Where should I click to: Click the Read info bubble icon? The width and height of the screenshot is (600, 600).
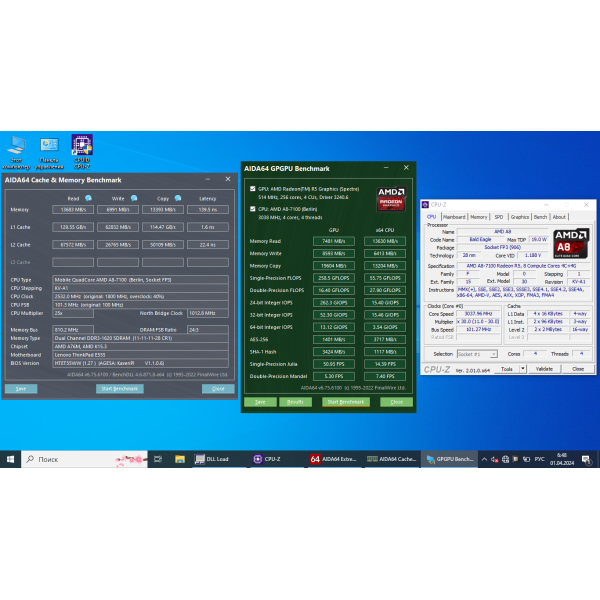click(x=88, y=198)
